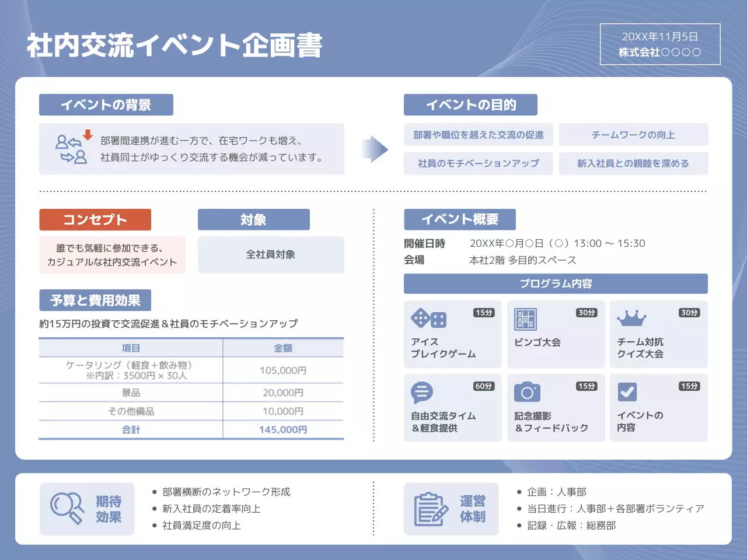Enable the 部署や職位を越えた交流の促進 option
747x560 pixels.
(479, 134)
